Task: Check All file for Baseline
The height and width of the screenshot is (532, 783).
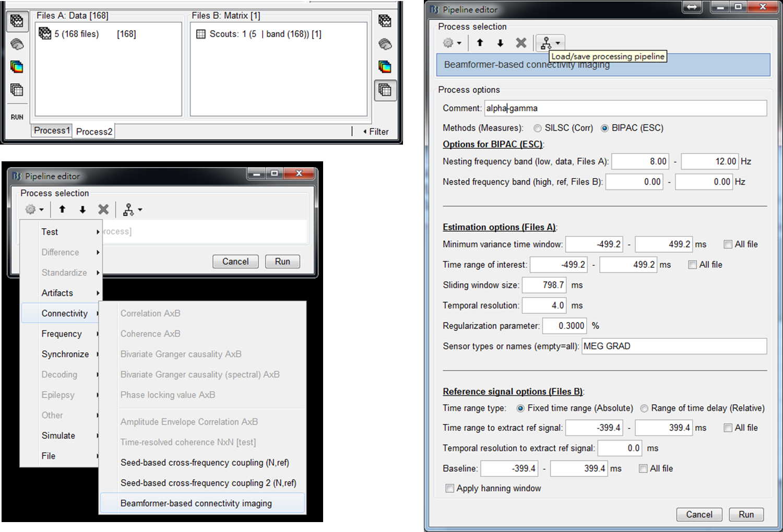Action: click(x=643, y=468)
